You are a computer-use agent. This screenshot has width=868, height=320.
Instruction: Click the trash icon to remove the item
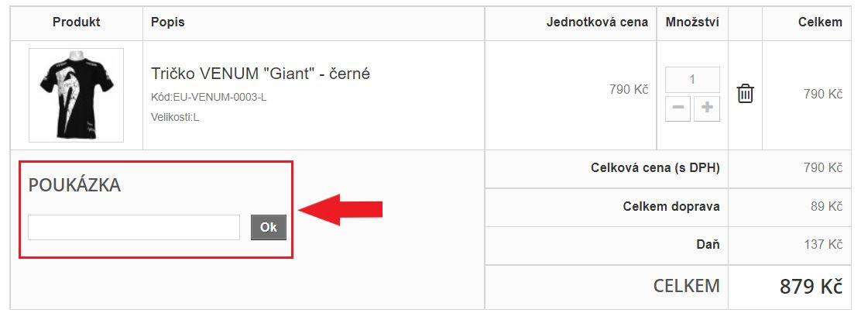click(x=745, y=94)
